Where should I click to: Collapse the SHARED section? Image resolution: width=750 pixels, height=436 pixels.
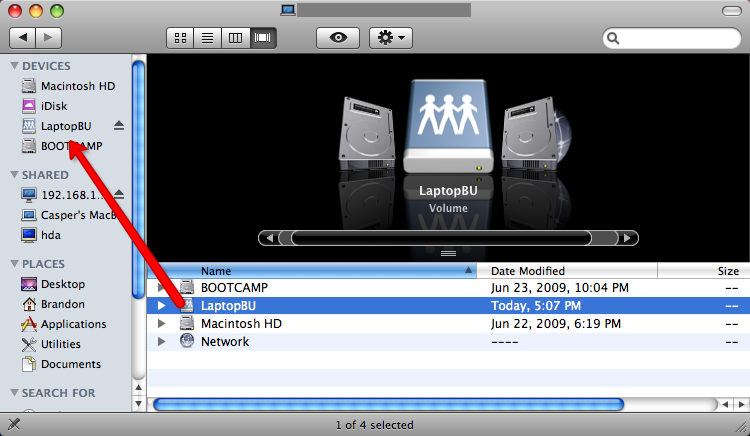(14, 174)
